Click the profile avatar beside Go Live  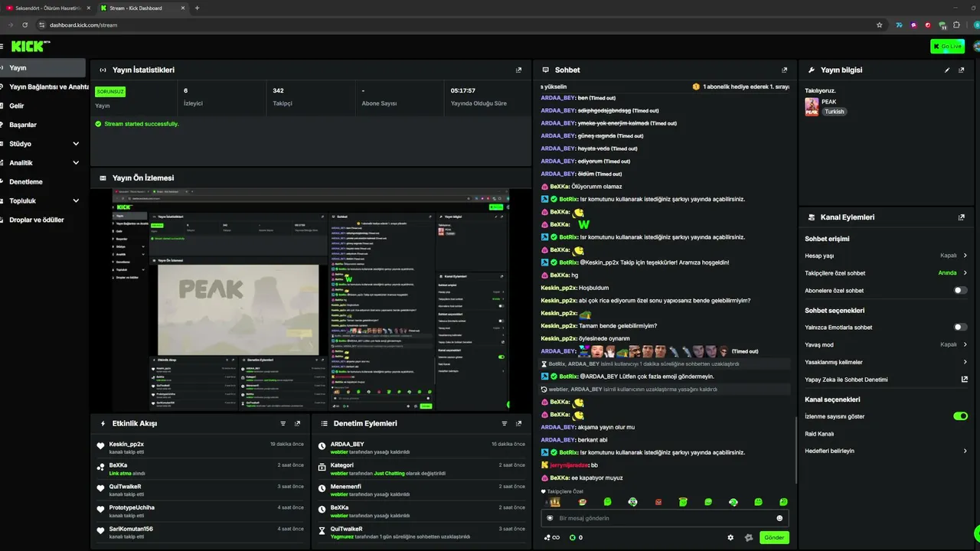click(x=976, y=47)
